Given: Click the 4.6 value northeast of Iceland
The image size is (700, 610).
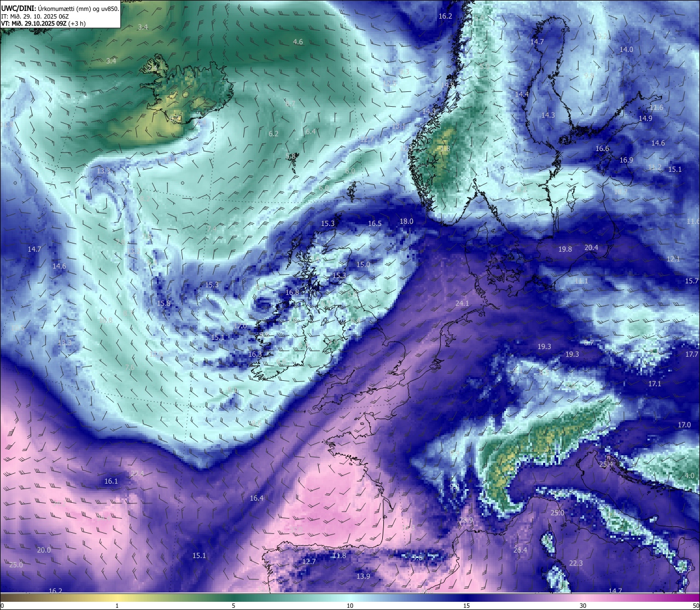Looking at the screenshot, I should 298,42.
